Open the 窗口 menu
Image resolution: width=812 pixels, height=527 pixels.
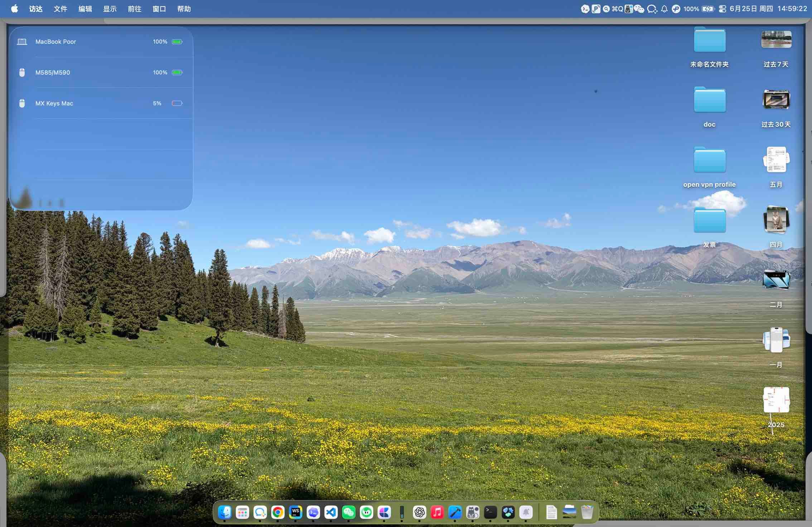coord(159,9)
